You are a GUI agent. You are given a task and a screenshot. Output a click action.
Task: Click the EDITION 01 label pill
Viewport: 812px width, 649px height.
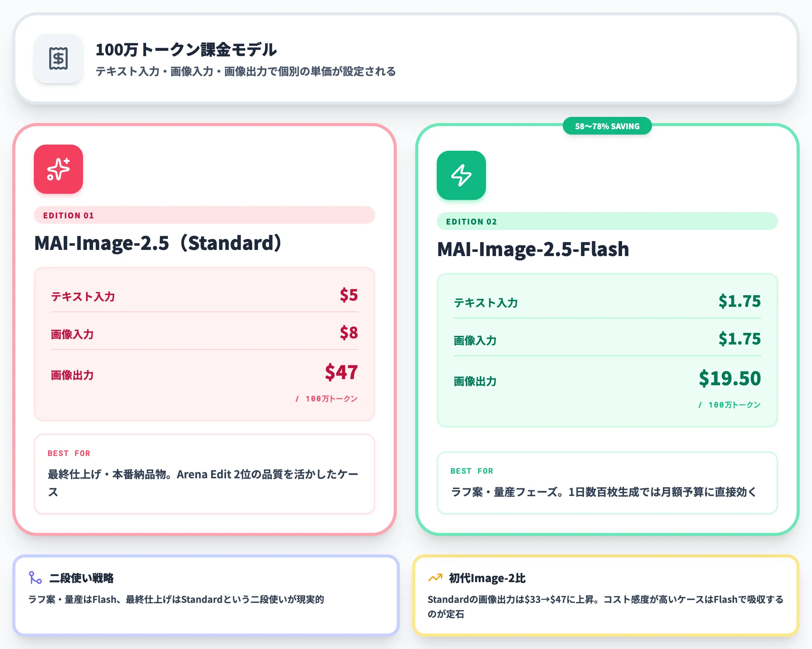(205, 215)
